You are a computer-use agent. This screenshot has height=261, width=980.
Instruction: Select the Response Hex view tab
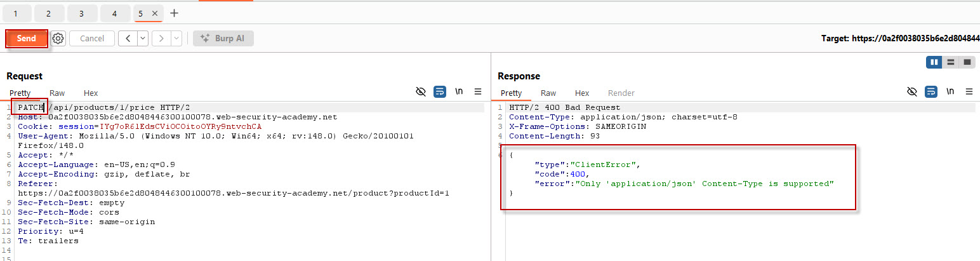coord(582,93)
